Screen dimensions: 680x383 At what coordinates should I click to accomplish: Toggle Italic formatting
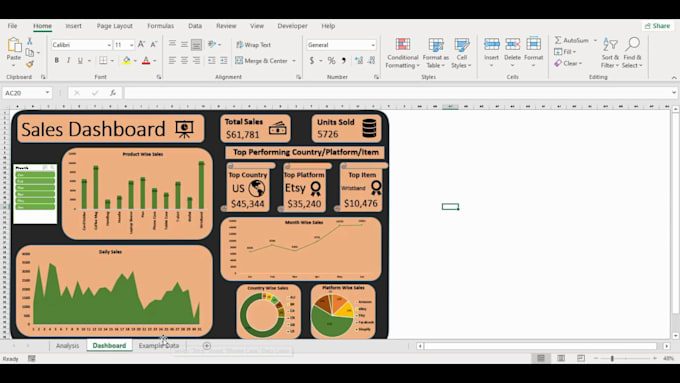coord(68,61)
